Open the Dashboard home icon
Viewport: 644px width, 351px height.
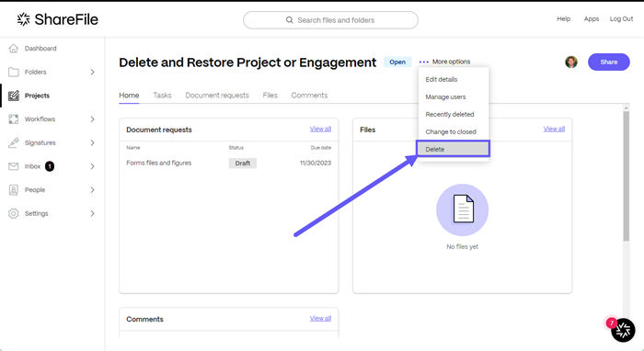[x=14, y=49]
